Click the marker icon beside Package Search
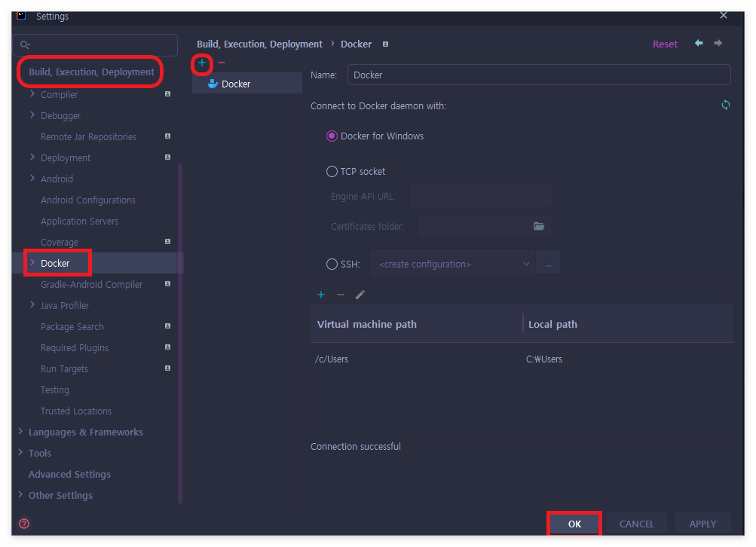The height and width of the screenshot is (547, 756). (x=167, y=326)
